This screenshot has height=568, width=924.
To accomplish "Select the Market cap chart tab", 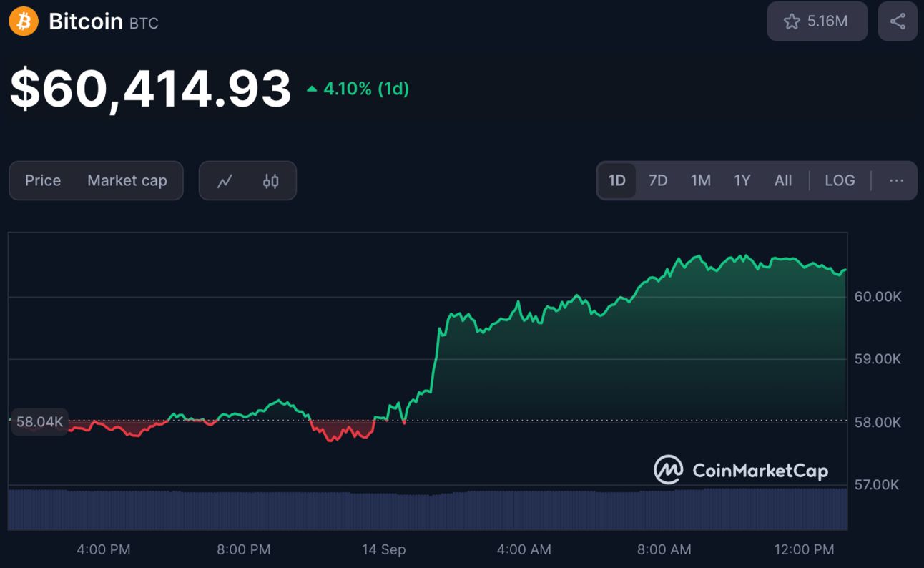I will (x=127, y=181).
